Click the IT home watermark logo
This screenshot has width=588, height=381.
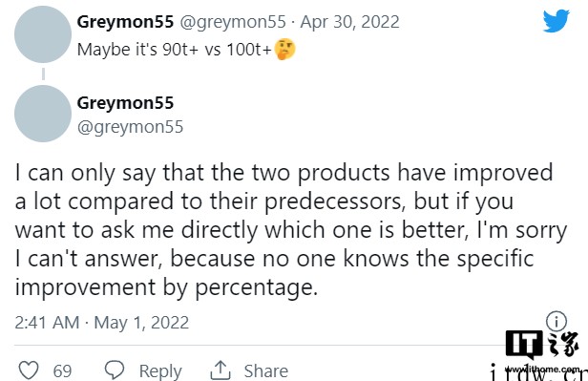(542, 349)
